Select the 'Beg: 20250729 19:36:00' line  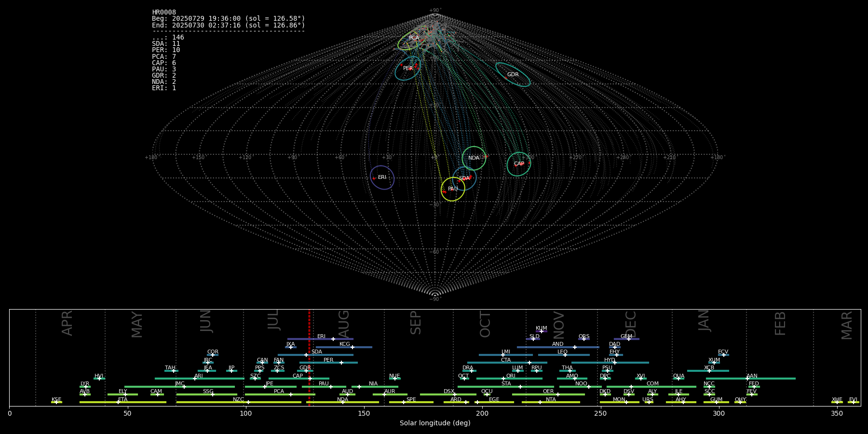point(229,19)
